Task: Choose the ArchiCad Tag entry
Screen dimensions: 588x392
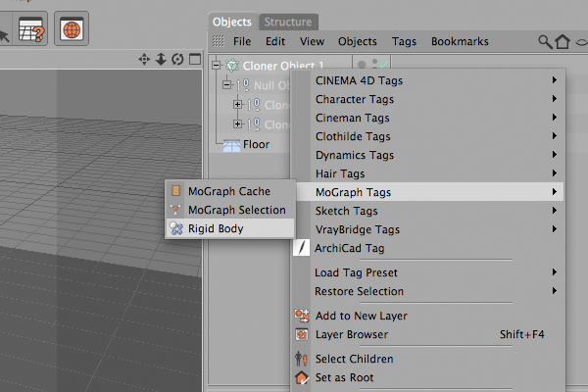Action: point(427,248)
